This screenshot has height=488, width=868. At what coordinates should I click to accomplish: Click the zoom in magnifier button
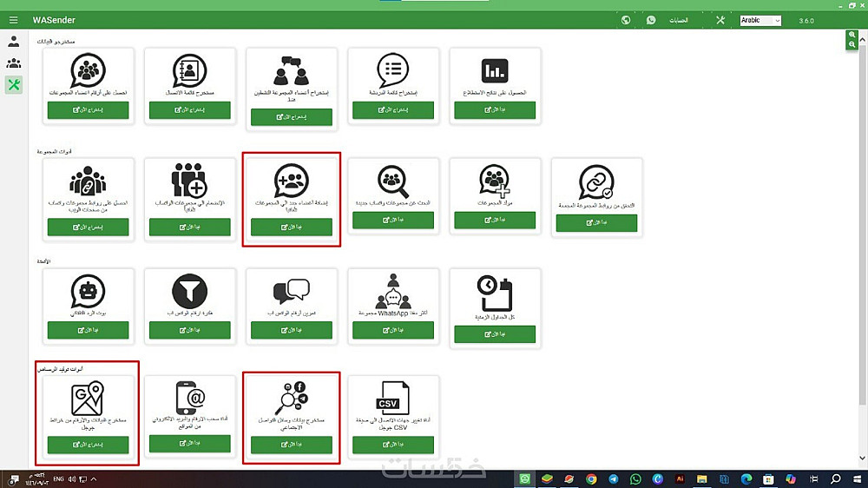point(852,35)
